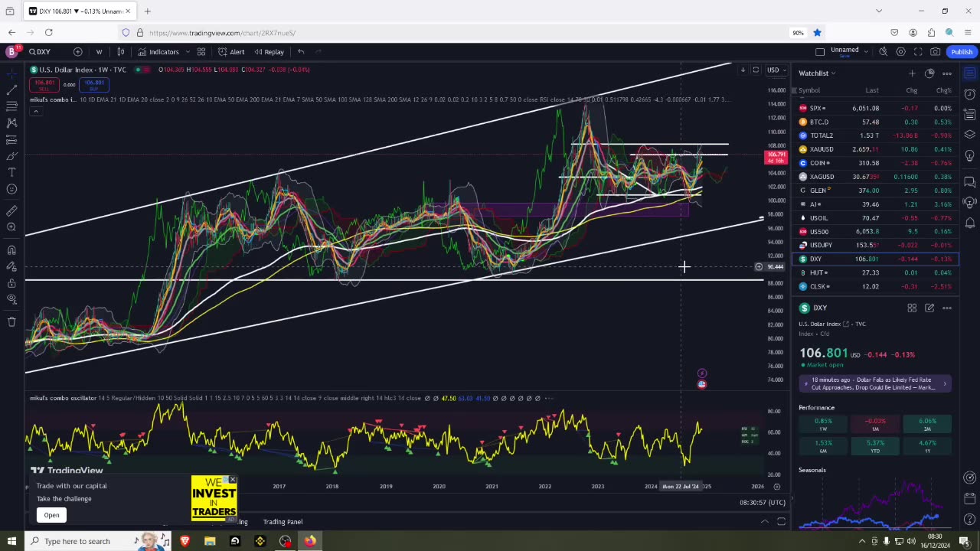Open the USD currency dropdown on price scale
Image resolution: width=980 pixels, height=551 pixels.
click(x=776, y=70)
